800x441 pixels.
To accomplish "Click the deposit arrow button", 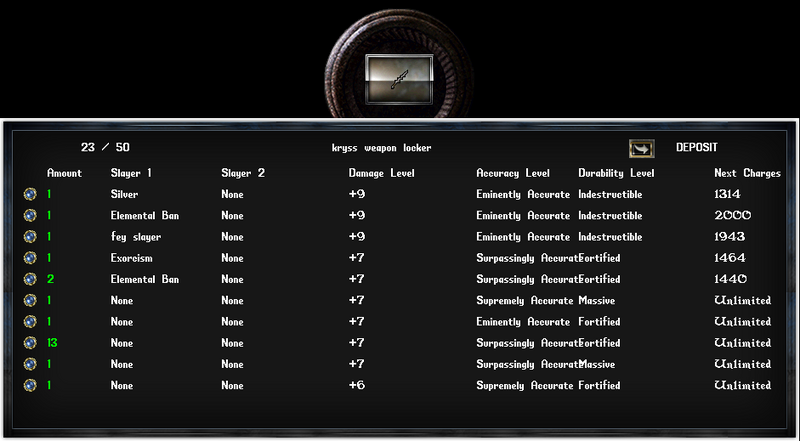I will pos(641,149).
